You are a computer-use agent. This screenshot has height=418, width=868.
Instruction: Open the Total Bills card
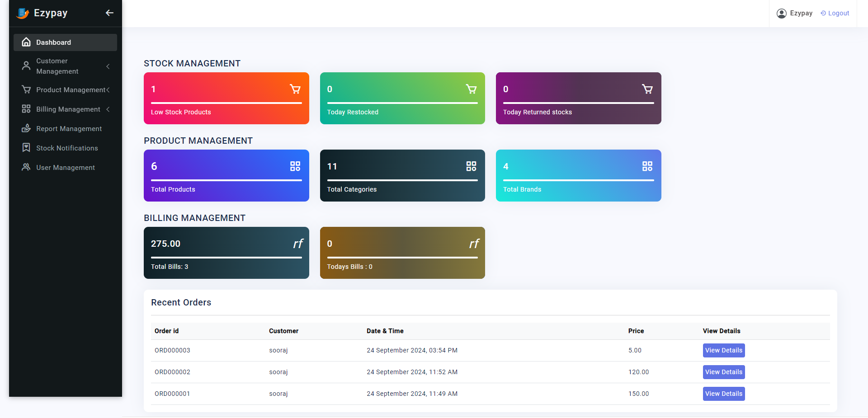pos(226,253)
